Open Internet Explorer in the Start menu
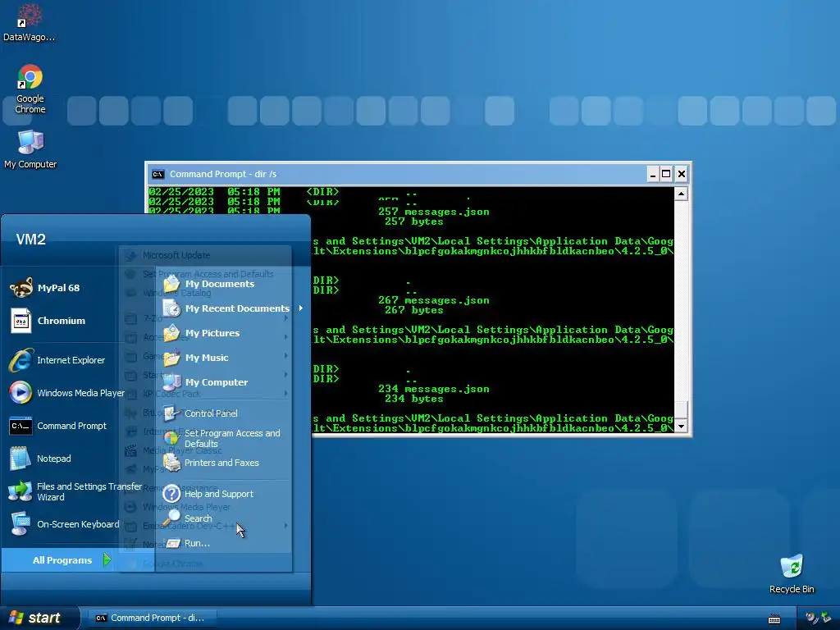The width and height of the screenshot is (840, 630). pyautogui.click(x=58, y=360)
